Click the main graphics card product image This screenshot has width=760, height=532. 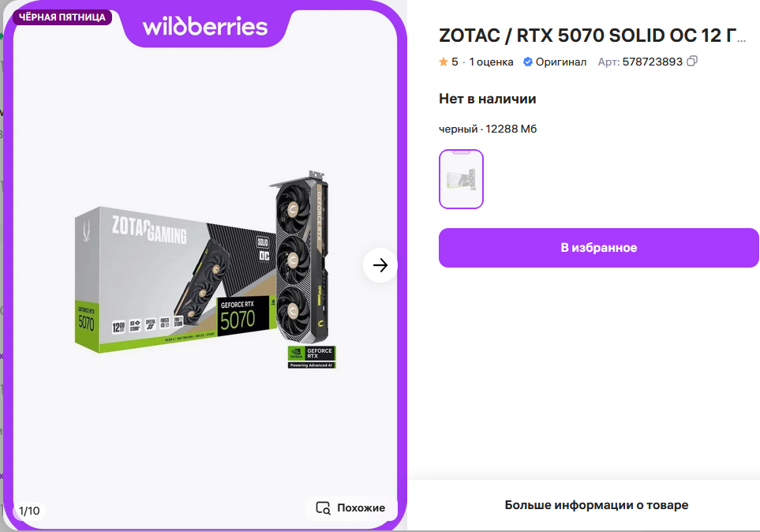[x=205, y=270]
